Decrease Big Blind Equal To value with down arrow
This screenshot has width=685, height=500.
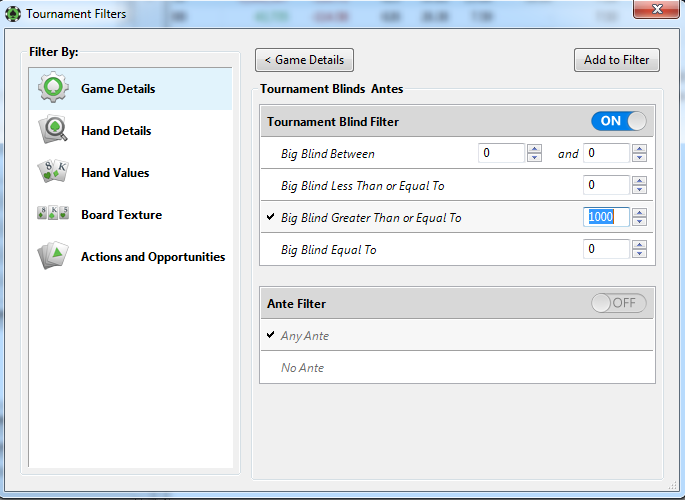tap(640, 253)
